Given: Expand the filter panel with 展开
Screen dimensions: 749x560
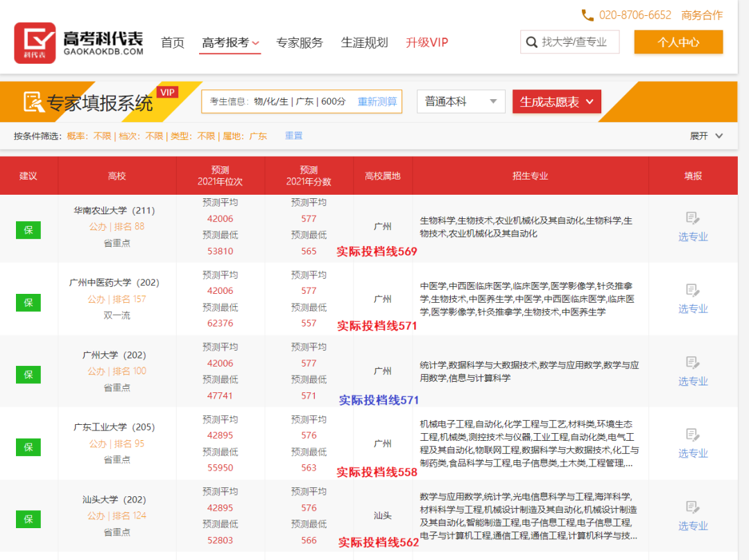Looking at the screenshot, I should click(706, 136).
